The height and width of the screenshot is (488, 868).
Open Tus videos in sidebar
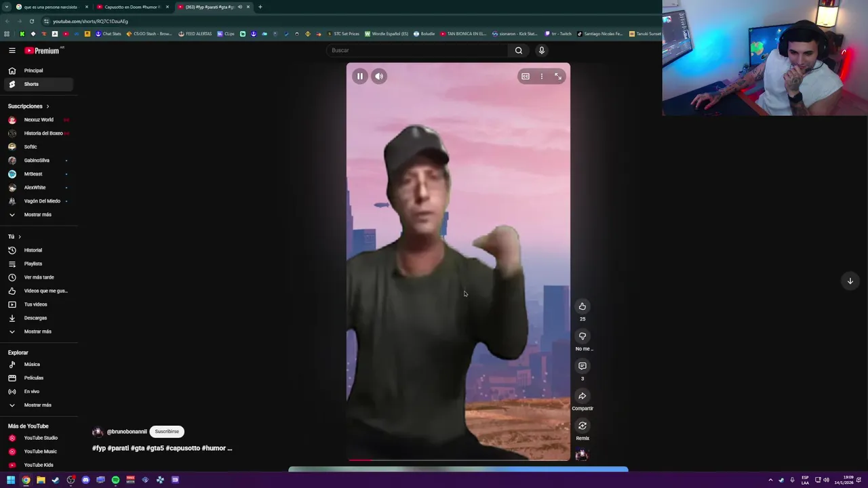(37, 304)
